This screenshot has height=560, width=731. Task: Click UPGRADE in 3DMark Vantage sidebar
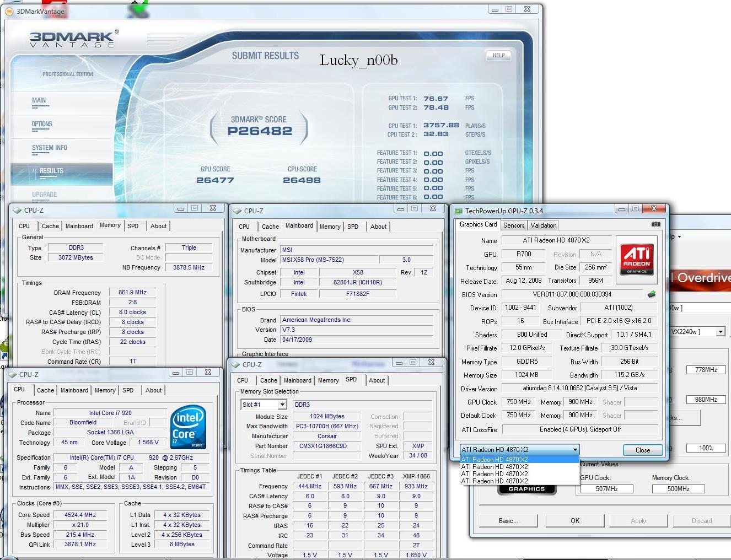pos(45,195)
